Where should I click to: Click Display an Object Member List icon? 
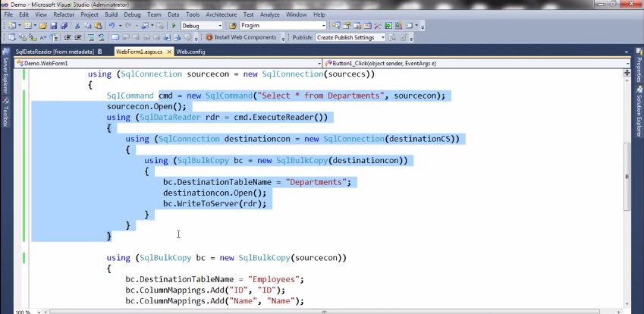[11, 37]
